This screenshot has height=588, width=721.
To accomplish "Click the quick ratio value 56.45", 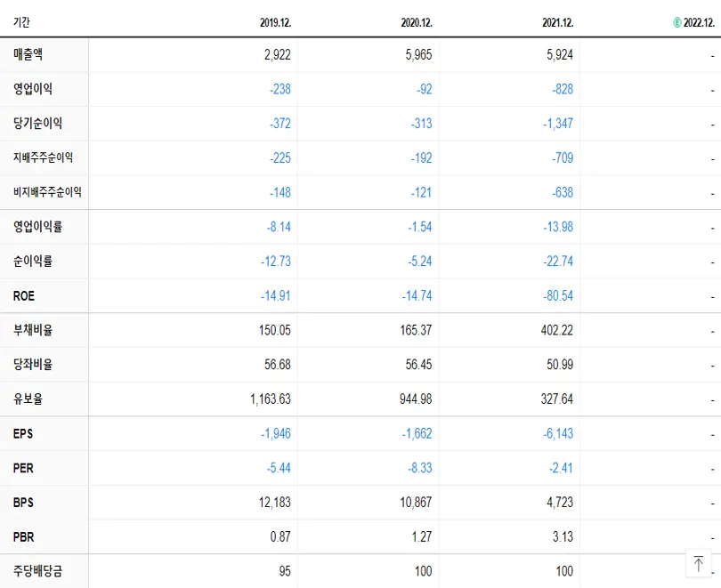I will [418, 365].
